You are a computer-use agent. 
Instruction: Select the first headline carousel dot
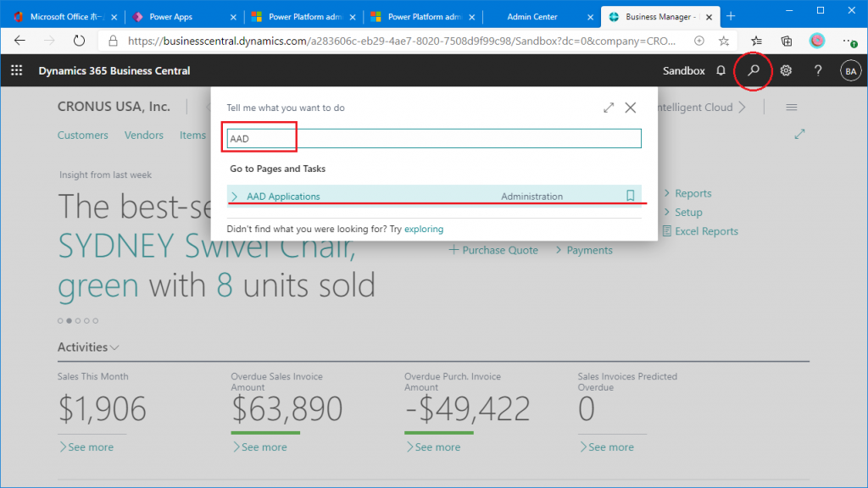coord(60,321)
